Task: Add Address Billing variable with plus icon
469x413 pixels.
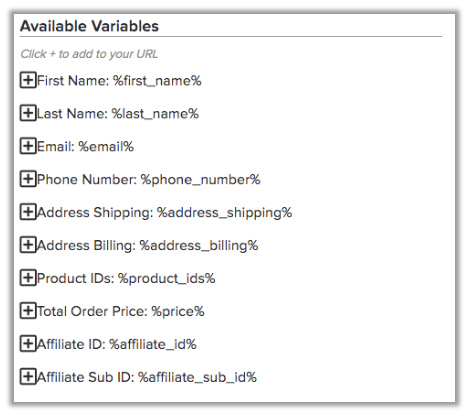Action: click(28, 245)
